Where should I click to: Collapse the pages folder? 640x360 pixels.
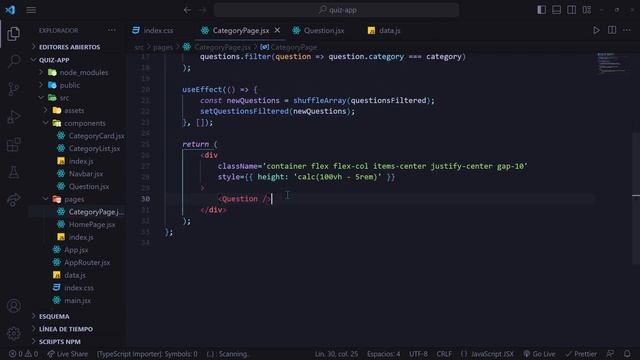click(x=74, y=199)
